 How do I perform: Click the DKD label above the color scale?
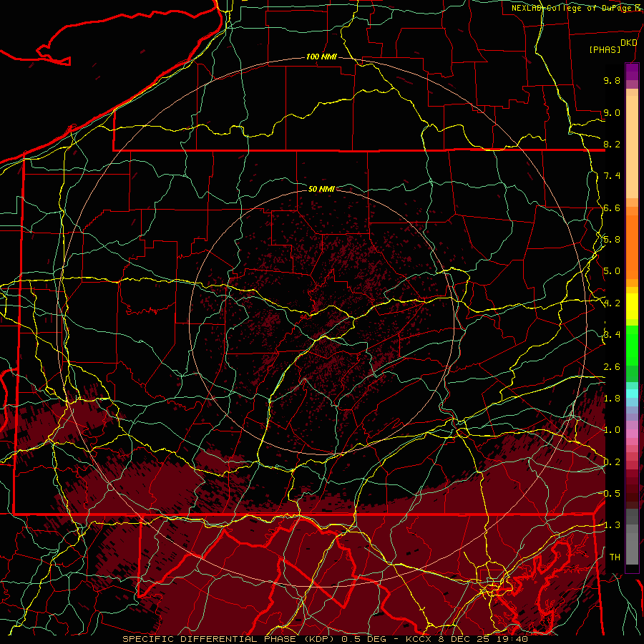[628, 43]
